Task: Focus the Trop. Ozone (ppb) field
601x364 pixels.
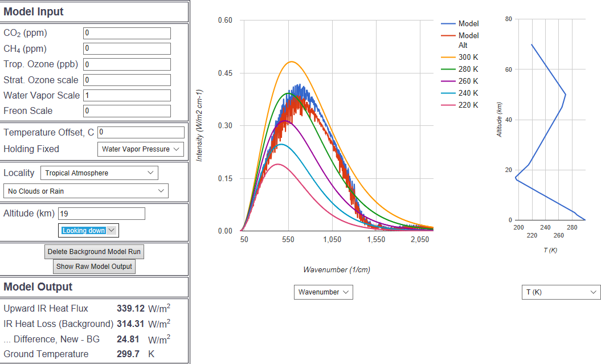Action: (126, 64)
